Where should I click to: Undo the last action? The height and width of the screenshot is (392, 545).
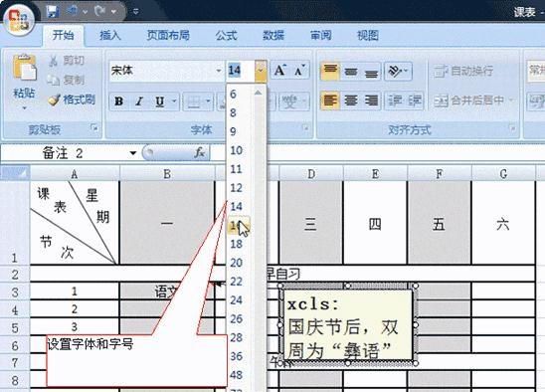[x=73, y=12]
